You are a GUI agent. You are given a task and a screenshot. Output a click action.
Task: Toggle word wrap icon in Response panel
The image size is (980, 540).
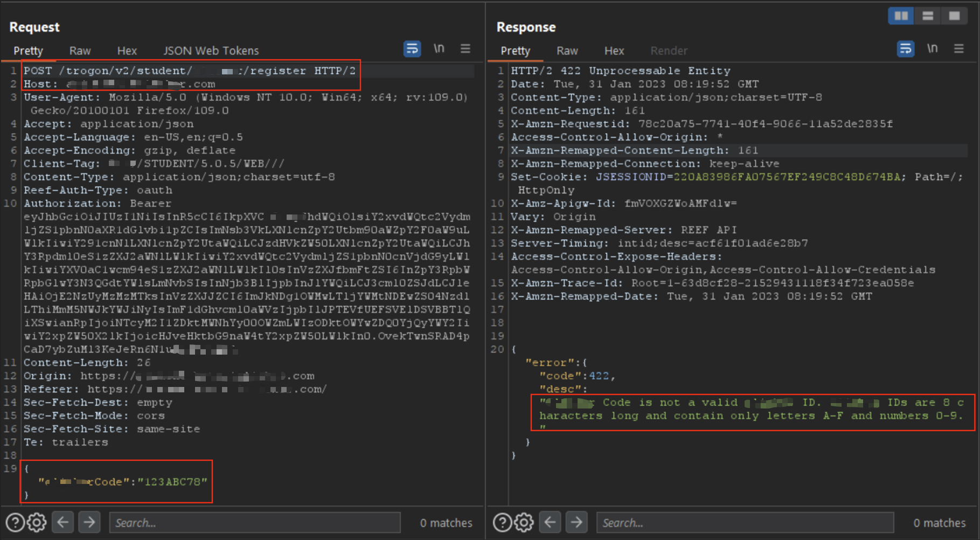(x=905, y=49)
